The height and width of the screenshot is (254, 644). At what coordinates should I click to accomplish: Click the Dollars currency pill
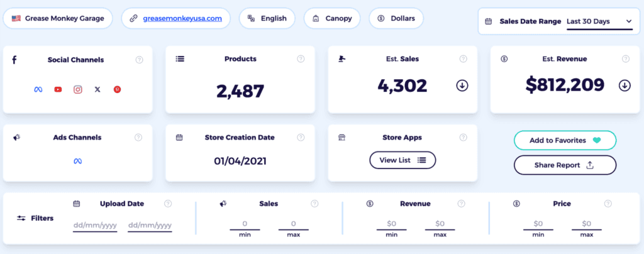click(x=396, y=18)
